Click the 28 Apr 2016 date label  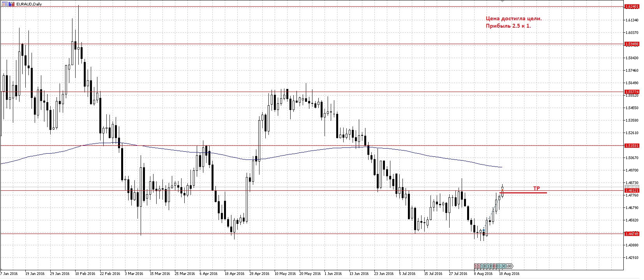pos(259,274)
